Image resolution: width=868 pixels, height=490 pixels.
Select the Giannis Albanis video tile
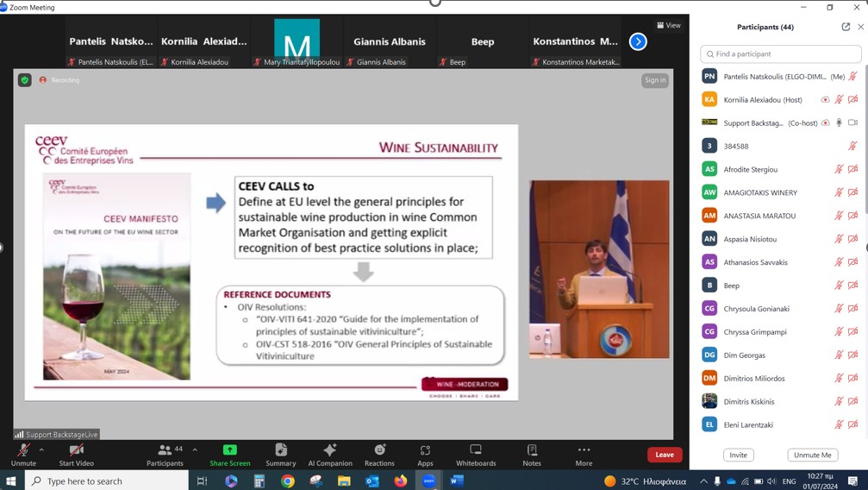(390, 42)
